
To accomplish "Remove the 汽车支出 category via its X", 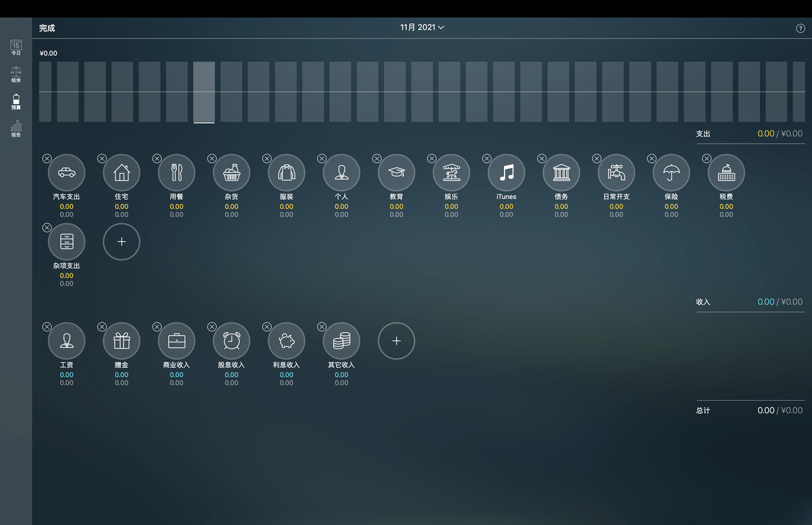I will point(47,159).
